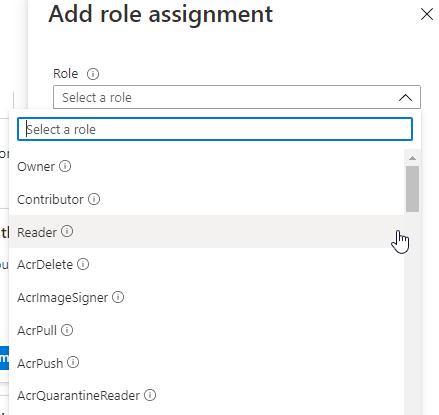The height and width of the screenshot is (415, 439).
Task: Click the AcrImageSigner info icon
Action: [x=118, y=297]
